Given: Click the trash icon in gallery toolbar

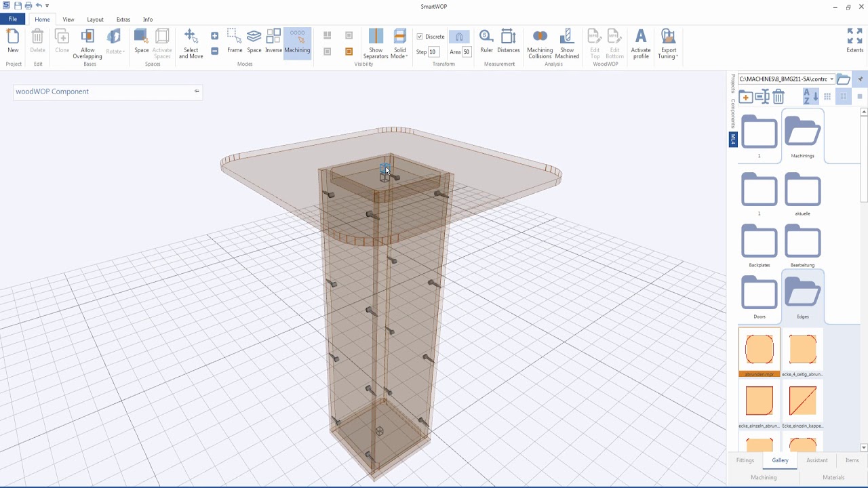Looking at the screenshot, I should pos(778,97).
